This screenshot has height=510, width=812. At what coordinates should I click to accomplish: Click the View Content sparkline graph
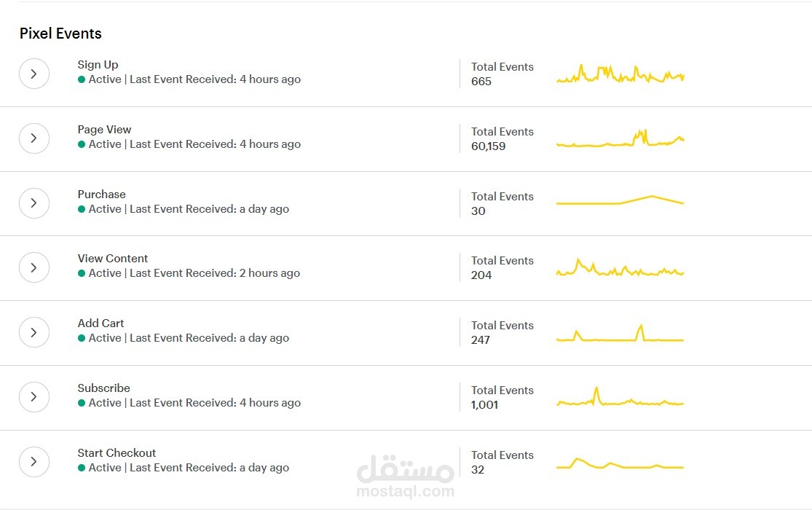point(620,269)
